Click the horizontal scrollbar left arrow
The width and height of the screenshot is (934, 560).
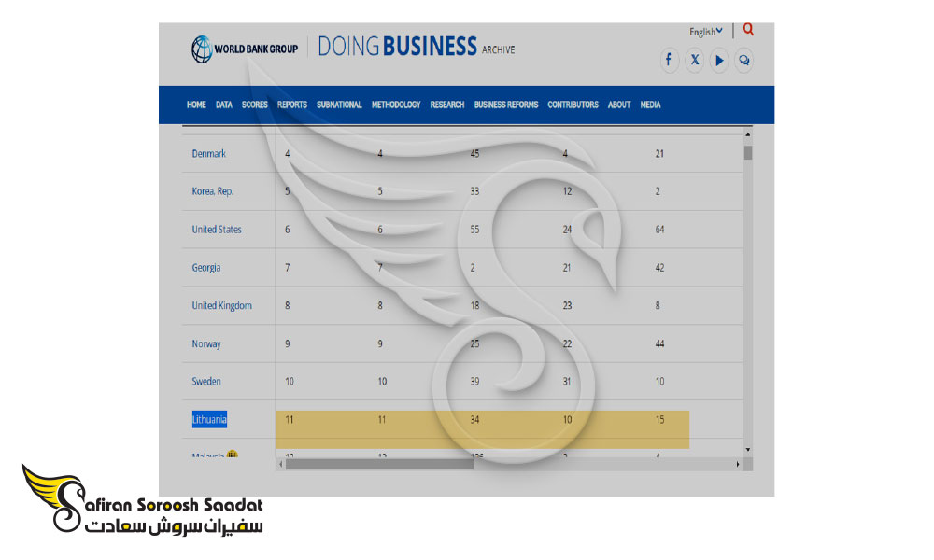click(280, 464)
